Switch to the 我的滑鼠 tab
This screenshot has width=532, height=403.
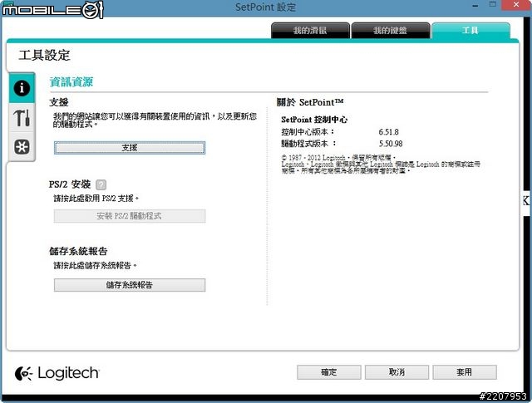(x=310, y=31)
